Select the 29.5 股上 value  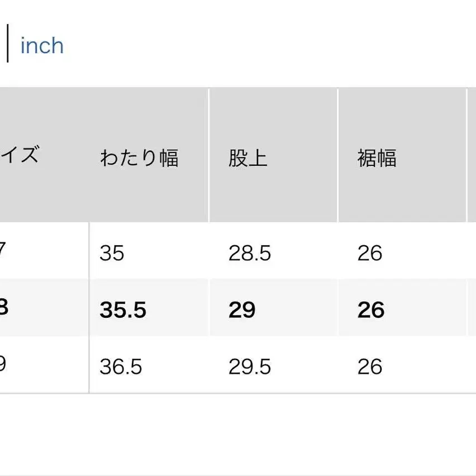pos(250,366)
